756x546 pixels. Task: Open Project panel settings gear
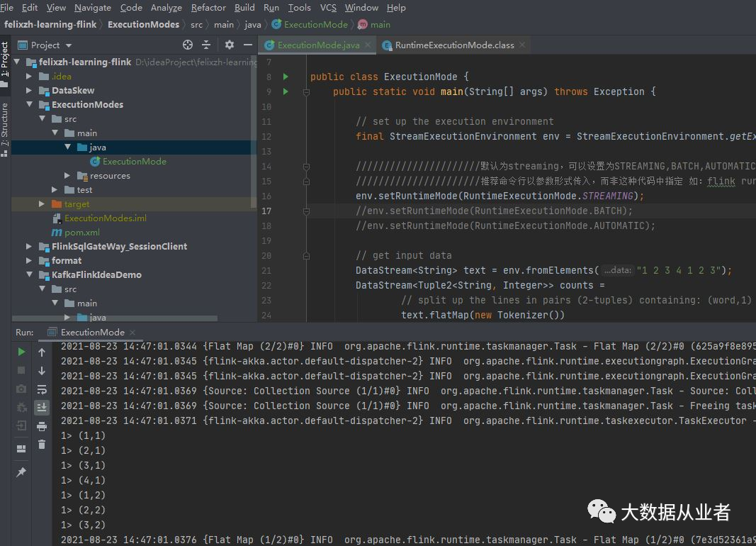click(229, 45)
